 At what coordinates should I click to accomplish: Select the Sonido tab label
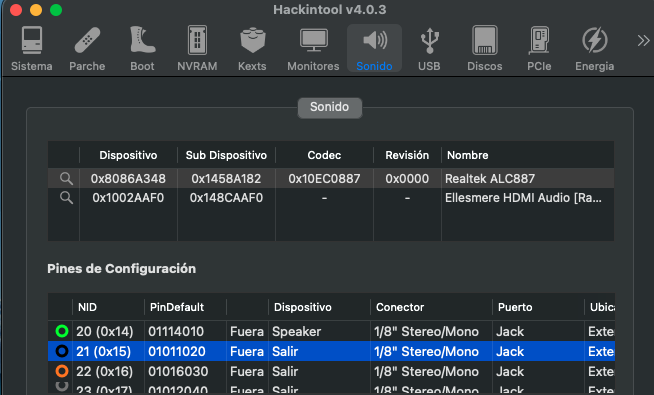coord(330,107)
